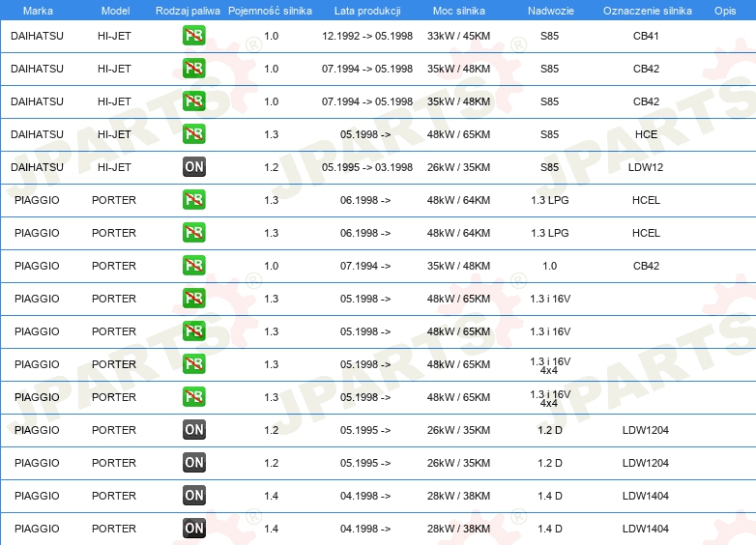This screenshot has width=756, height=545.
Task: Click 35kW / 48KM in the PIAGGIO CB42 row
Action: 458,266
